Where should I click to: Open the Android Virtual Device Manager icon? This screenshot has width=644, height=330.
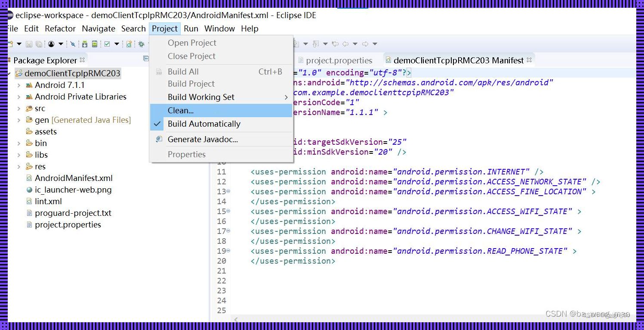point(95,44)
